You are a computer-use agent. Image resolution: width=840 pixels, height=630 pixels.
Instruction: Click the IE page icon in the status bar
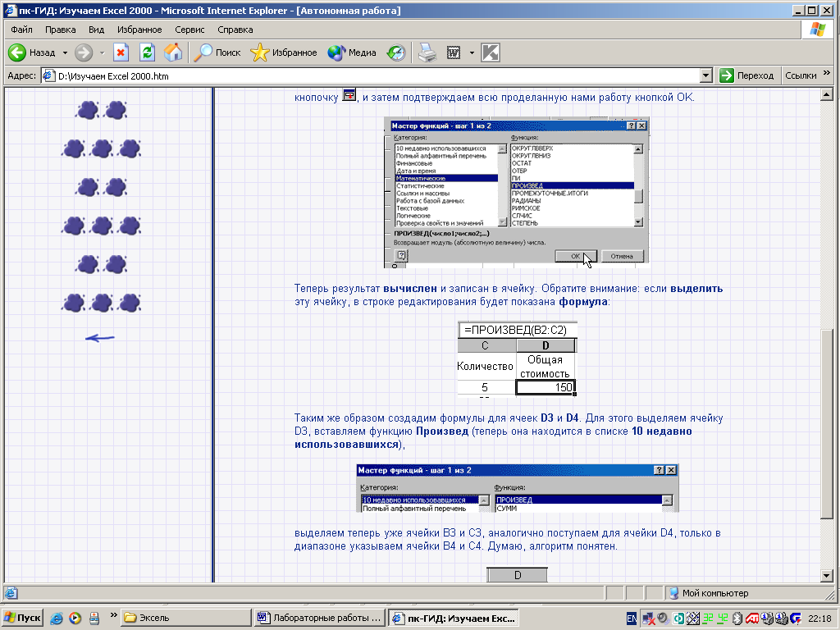coord(11,593)
